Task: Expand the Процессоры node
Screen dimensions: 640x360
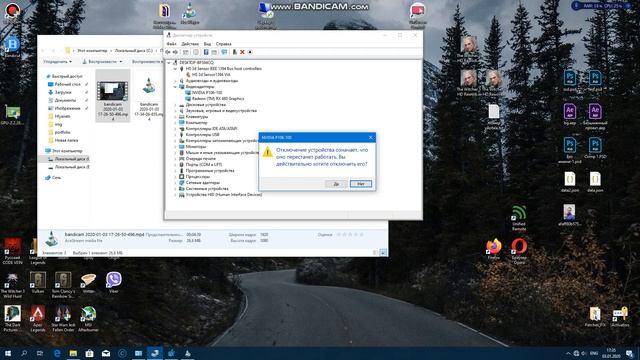Action: coord(175,177)
